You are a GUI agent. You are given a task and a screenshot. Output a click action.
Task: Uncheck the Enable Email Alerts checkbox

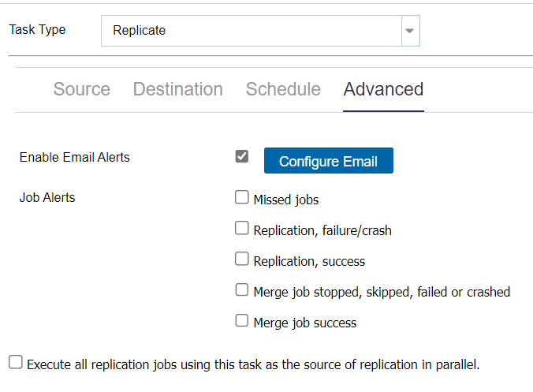pos(242,156)
